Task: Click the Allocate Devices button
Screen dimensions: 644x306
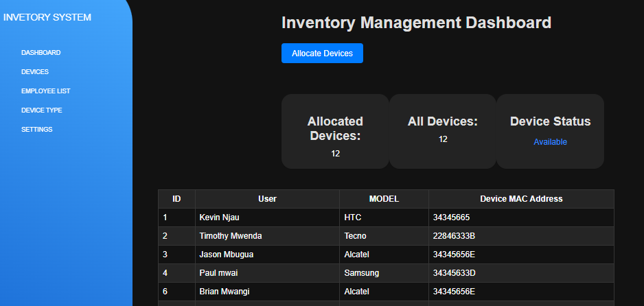Action: (322, 54)
